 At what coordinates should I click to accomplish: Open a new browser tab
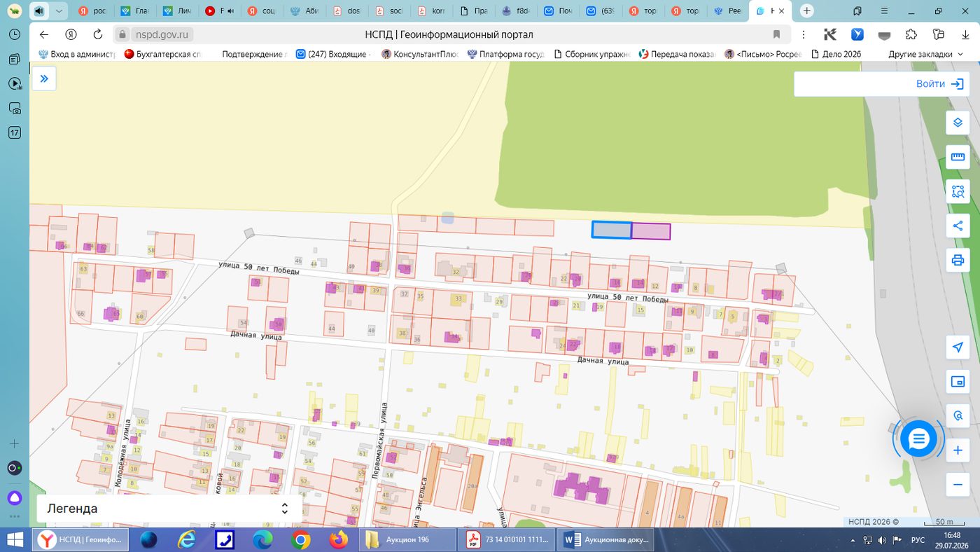[x=807, y=11]
